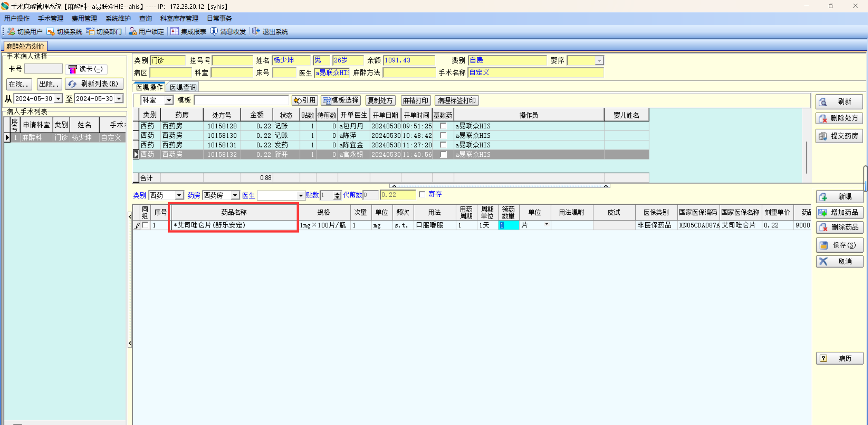The height and width of the screenshot is (425, 868).
Task: Open the 费用管理 menu
Action: (x=84, y=18)
